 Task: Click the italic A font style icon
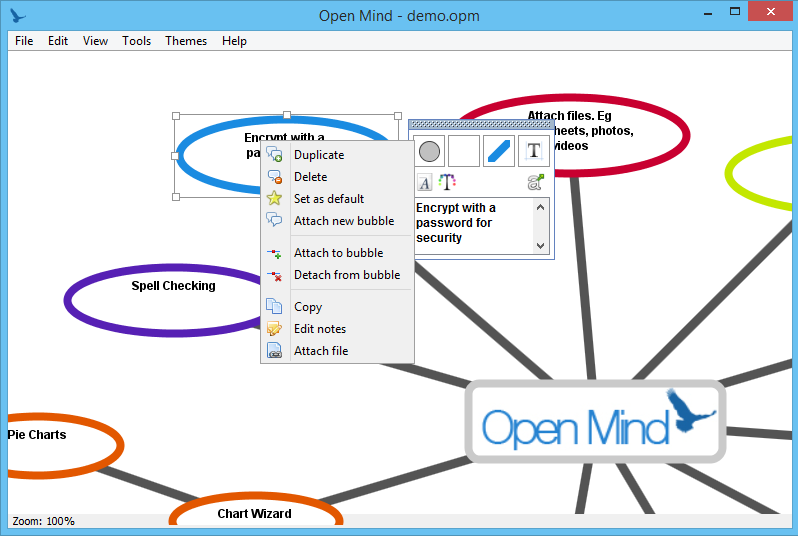click(x=424, y=182)
